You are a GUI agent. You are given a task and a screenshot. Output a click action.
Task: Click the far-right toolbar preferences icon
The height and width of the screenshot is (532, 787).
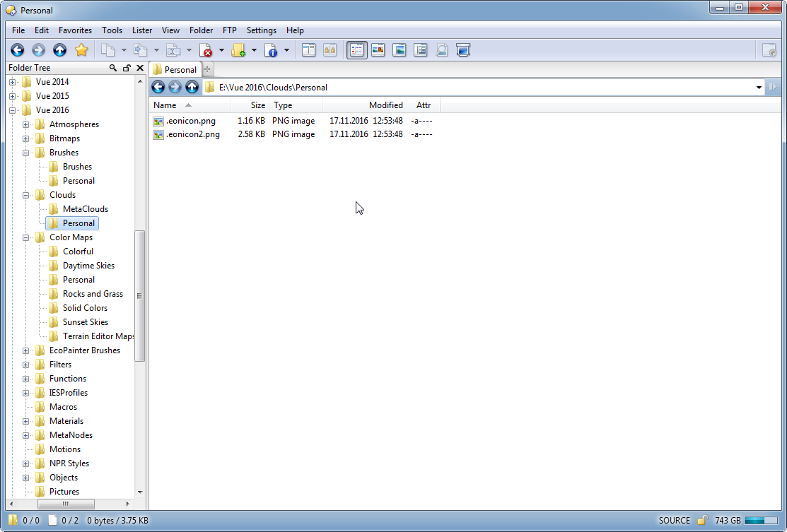pos(769,50)
